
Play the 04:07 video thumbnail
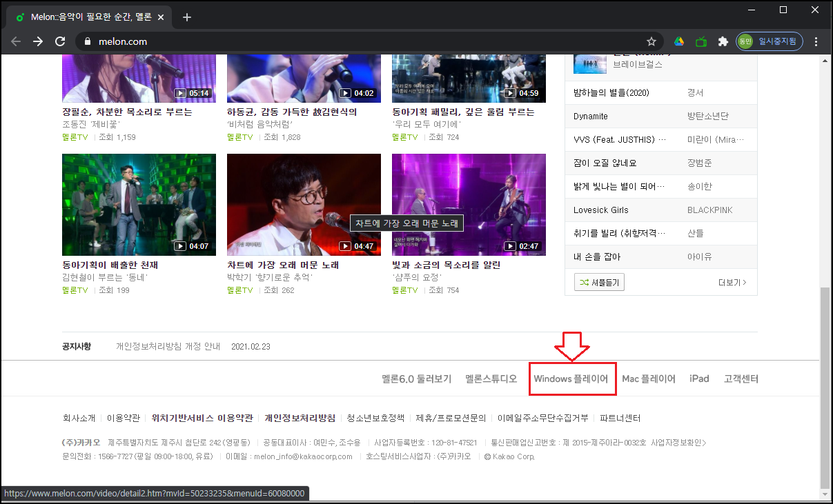tap(139, 205)
